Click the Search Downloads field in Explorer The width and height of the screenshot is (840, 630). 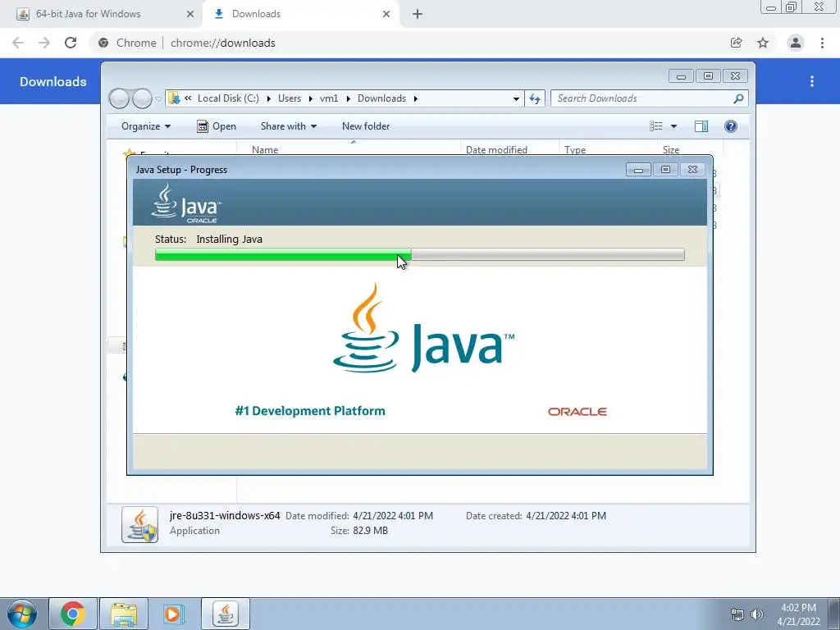coord(650,98)
